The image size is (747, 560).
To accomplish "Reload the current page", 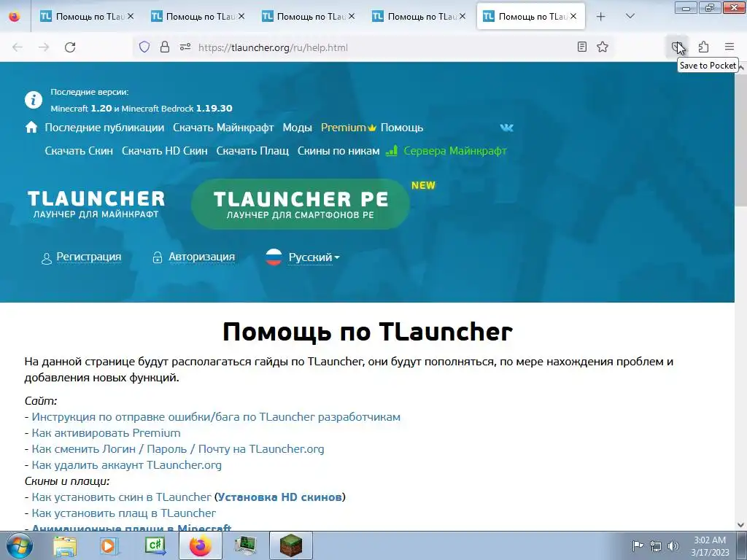I will coord(70,47).
